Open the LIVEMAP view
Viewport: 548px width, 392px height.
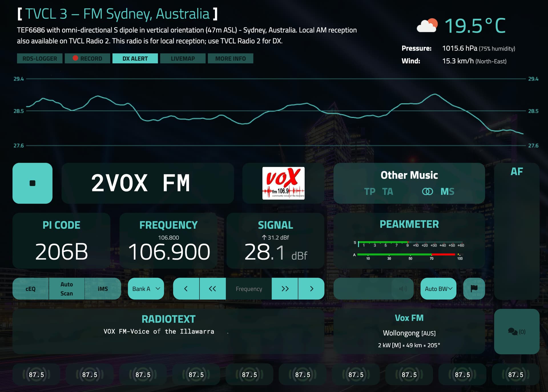click(183, 58)
